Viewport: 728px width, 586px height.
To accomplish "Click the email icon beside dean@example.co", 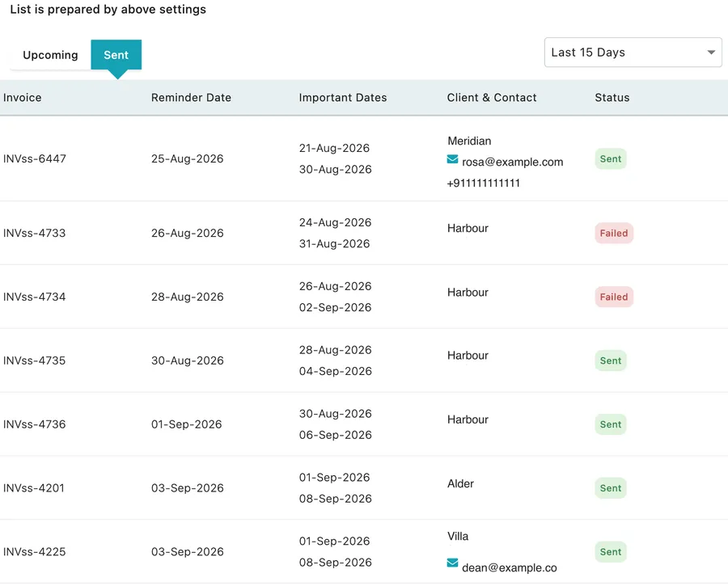I will click(x=452, y=563).
